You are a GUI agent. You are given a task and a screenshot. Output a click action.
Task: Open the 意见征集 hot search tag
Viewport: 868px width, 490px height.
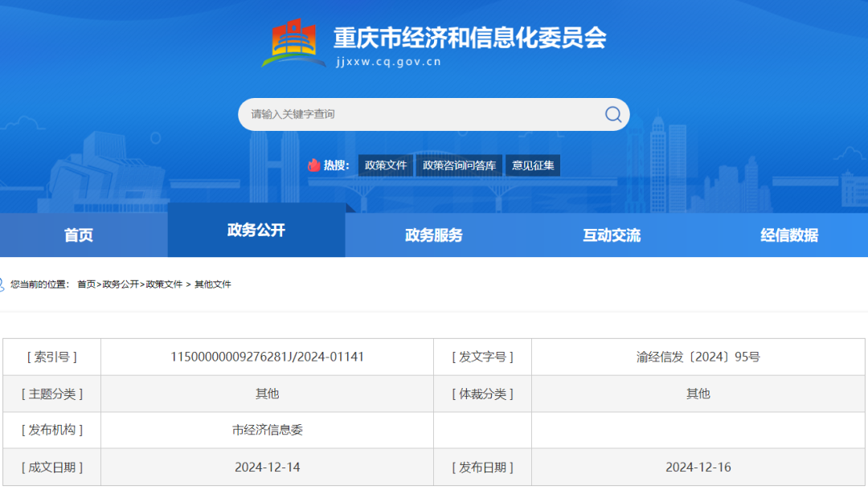click(x=533, y=165)
